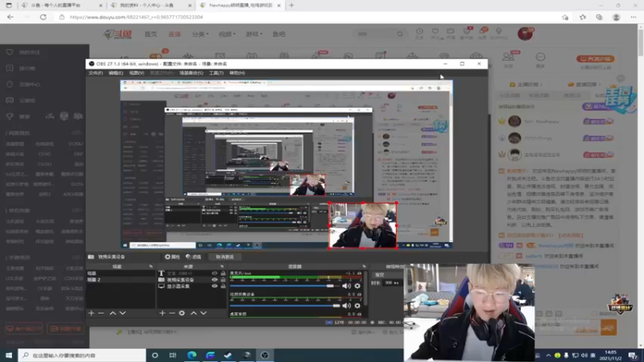Click 取消激活 deactivate button
The image size is (644, 362).
coord(225,257)
